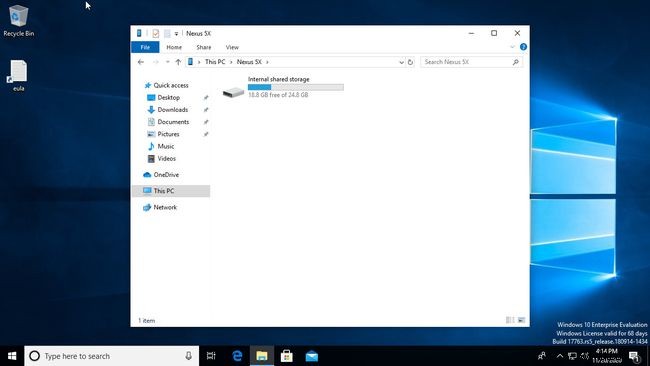Open the Customize Quick Access Toolbar dropdown
The height and width of the screenshot is (366, 650).
[176, 34]
